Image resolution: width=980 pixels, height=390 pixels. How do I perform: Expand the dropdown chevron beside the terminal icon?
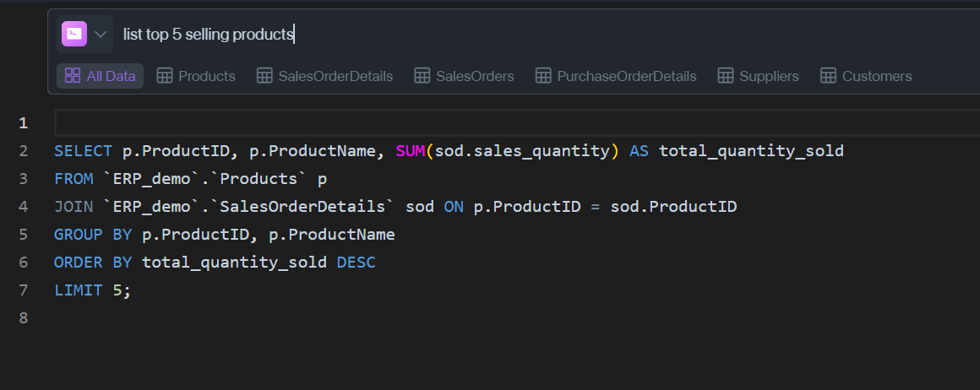tap(101, 34)
